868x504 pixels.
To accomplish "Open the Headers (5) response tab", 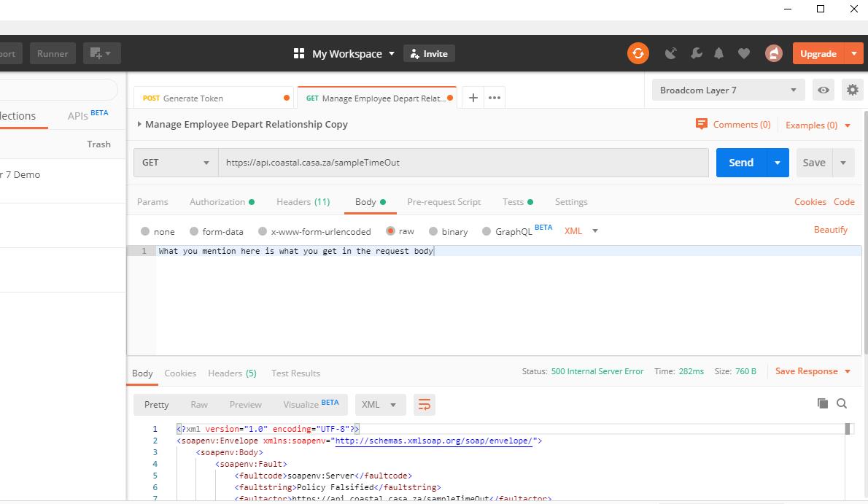I will tap(232, 373).
